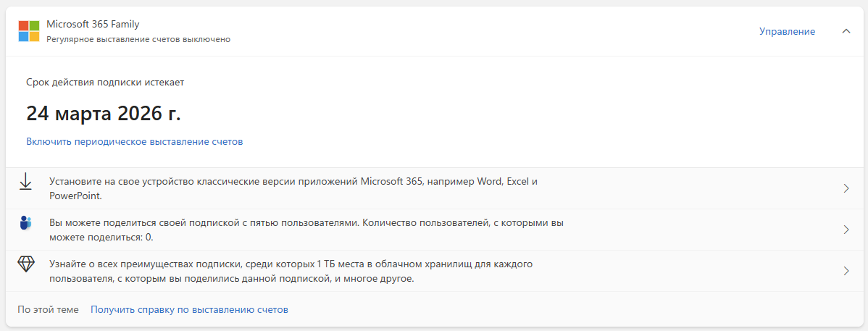This screenshot has height=331, width=868.
Task: Click the download arrow icon
Action: click(x=25, y=182)
